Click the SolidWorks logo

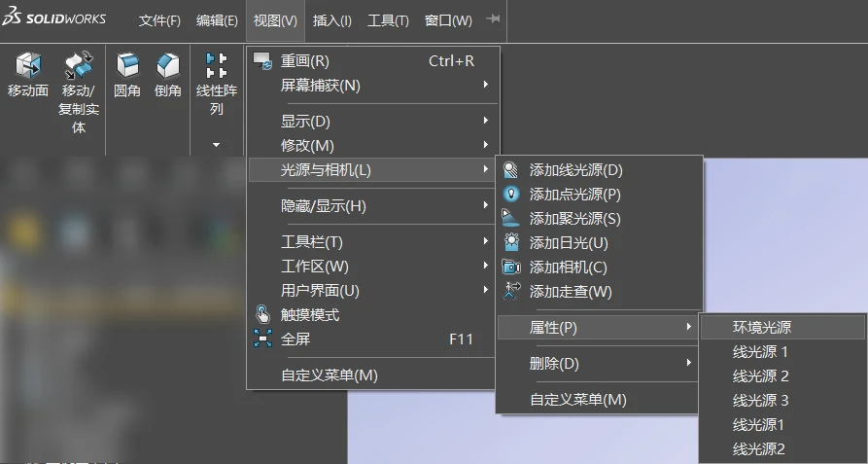(x=53, y=18)
